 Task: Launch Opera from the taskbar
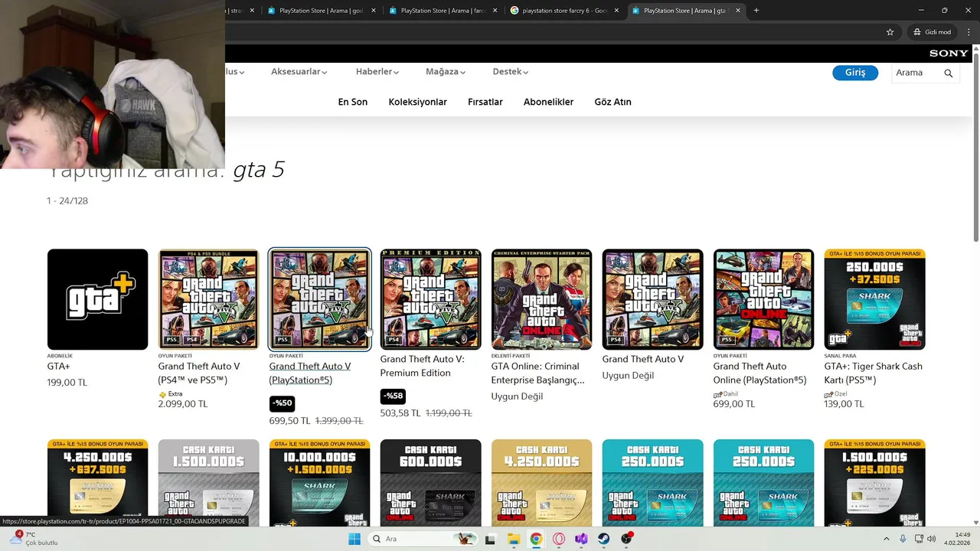point(559,539)
